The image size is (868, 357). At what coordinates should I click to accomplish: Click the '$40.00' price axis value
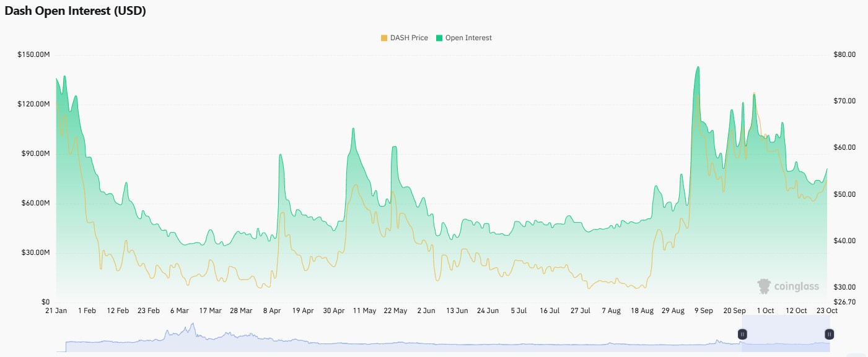(x=844, y=241)
